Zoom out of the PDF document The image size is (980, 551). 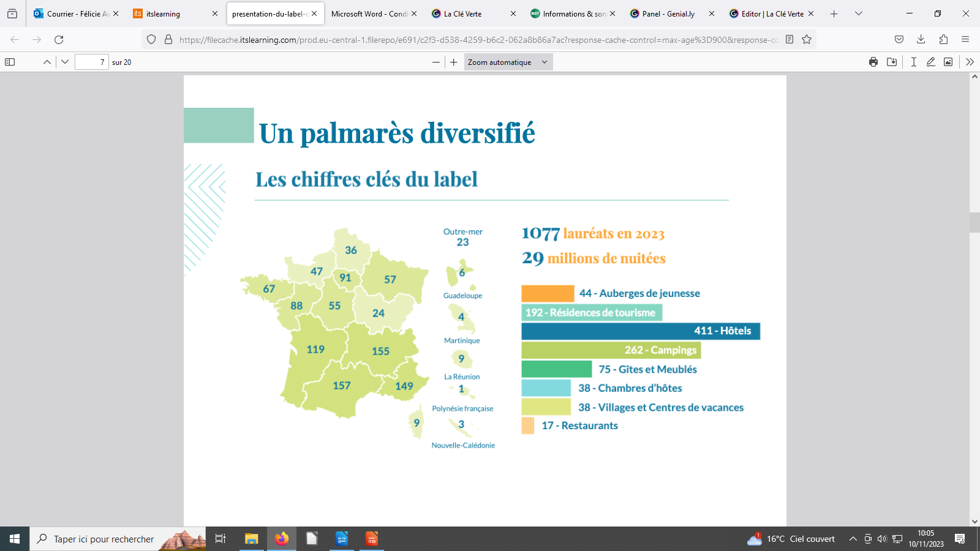[436, 62]
